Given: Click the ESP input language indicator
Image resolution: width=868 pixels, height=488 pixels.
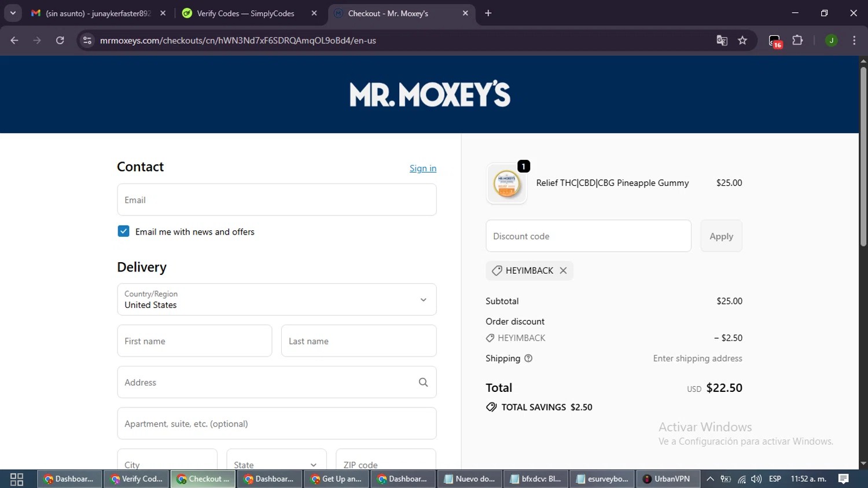Looking at the screenshot, I should (775, 479).
